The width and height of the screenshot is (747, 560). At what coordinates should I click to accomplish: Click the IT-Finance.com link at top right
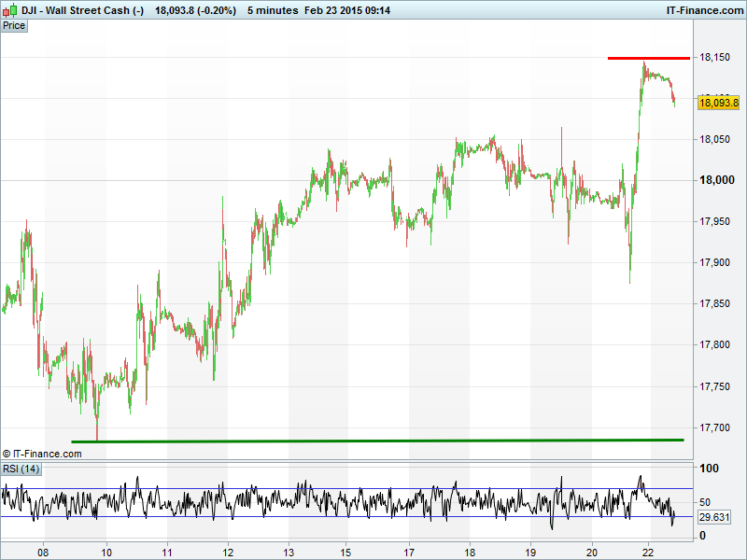coord(703,10)
